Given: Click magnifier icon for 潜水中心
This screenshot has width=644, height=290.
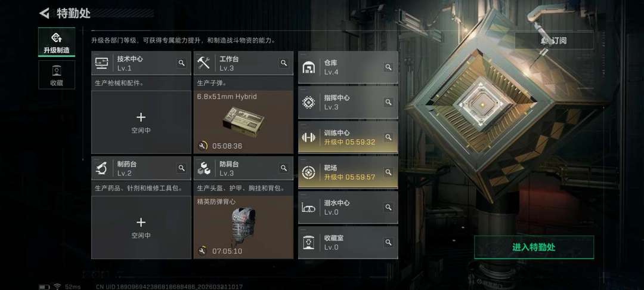Looking at the screenshot, I should point(389,208).
